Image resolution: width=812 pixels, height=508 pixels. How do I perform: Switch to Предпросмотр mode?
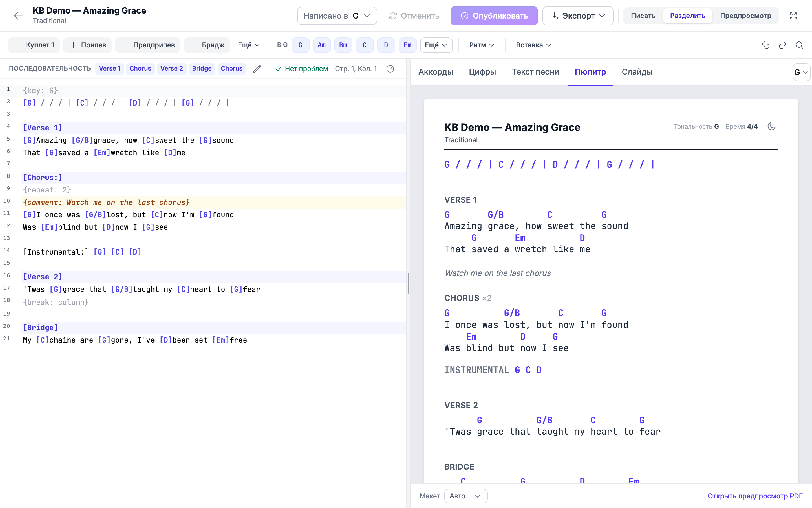(745, 16)
